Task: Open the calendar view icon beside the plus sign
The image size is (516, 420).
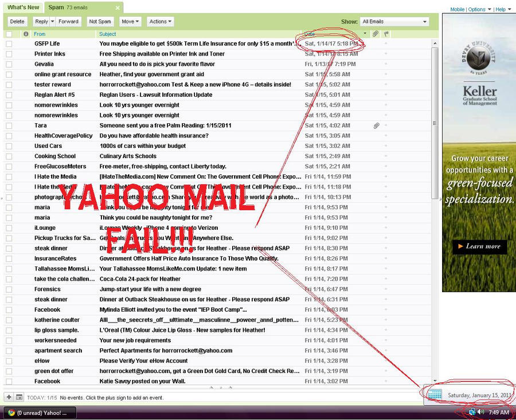Action: (19, 397)
